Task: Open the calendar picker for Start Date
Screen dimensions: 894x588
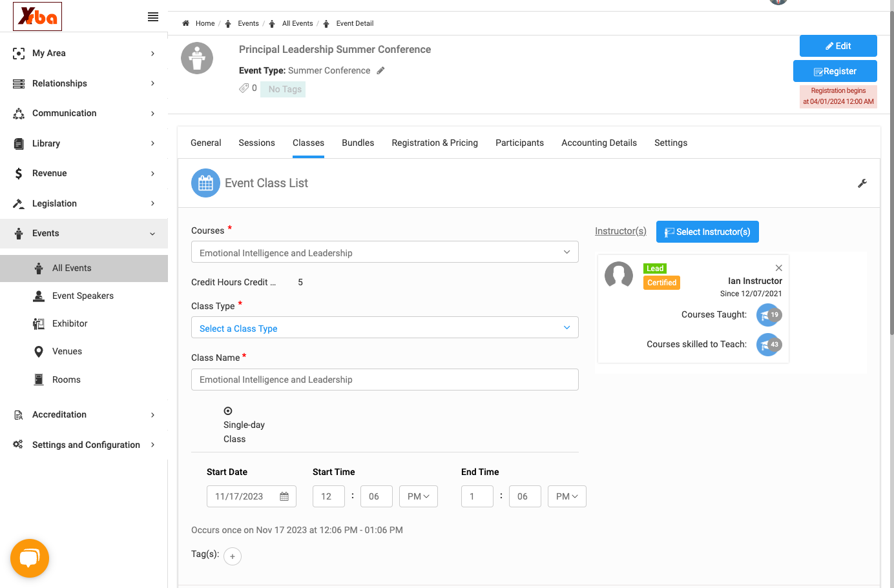Action: (x=284, y=496)
